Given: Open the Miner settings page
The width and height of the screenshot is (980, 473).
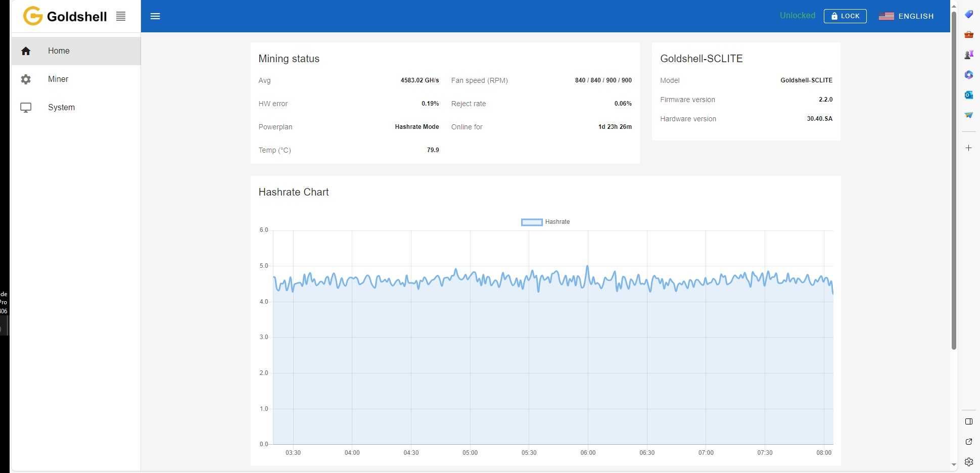Looking at the screenshot, I should (x=76, y=79).
